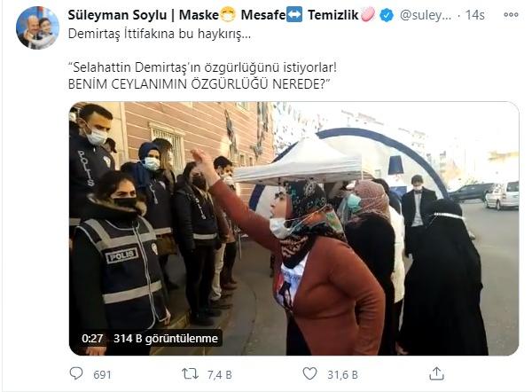Click the retweet arrows icon

point(190,374)
